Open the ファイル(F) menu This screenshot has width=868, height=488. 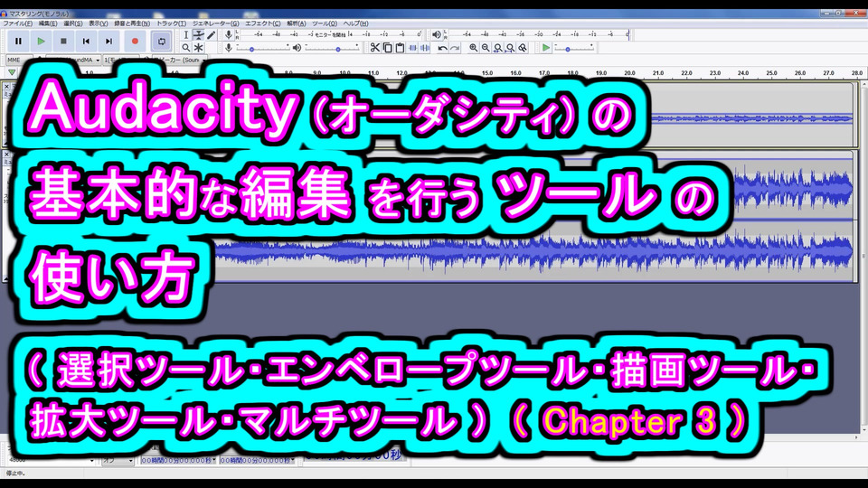[17, 23]
